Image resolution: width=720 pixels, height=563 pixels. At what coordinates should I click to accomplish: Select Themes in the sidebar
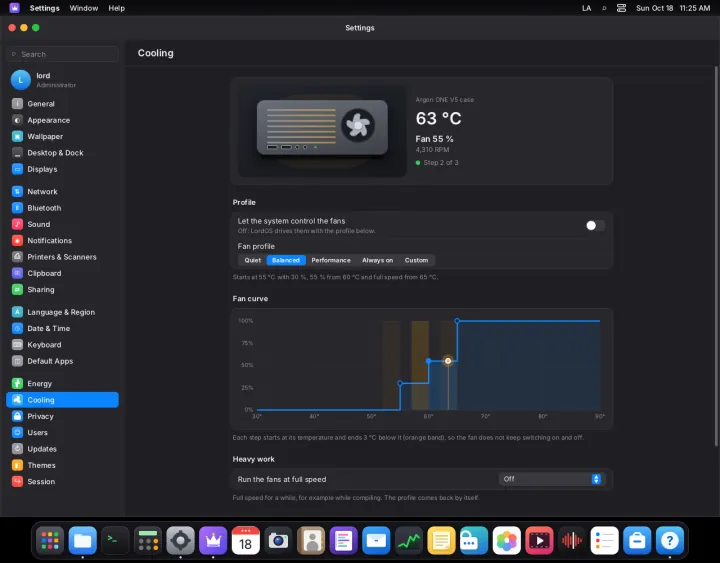coord(62,465)
